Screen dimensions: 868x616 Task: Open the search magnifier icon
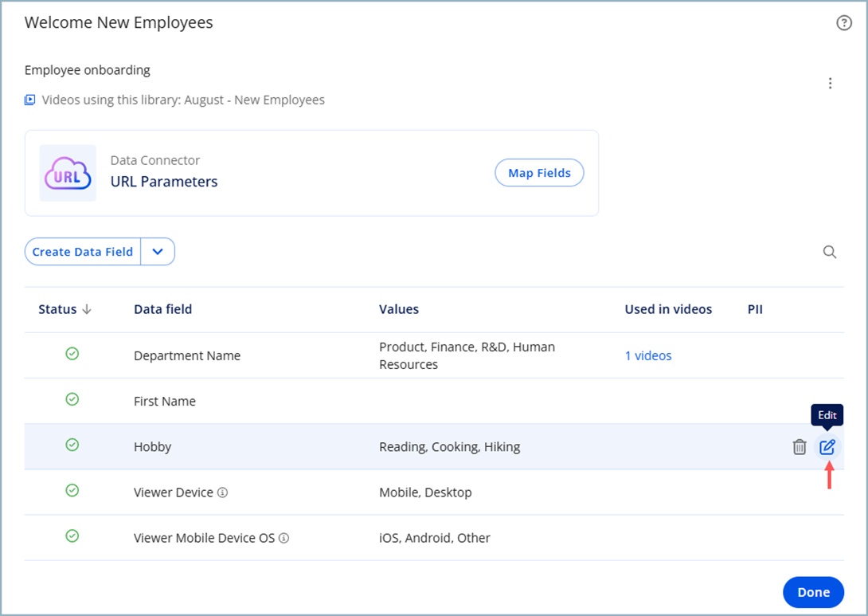(829, 252)
